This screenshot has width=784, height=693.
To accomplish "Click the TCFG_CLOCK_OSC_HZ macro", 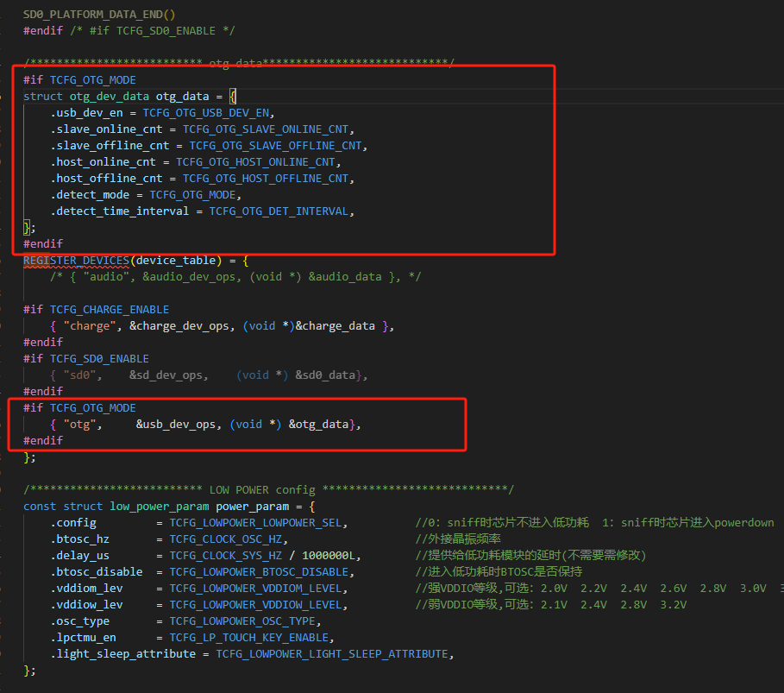I will pyautogui.click(x=225, y=539).
